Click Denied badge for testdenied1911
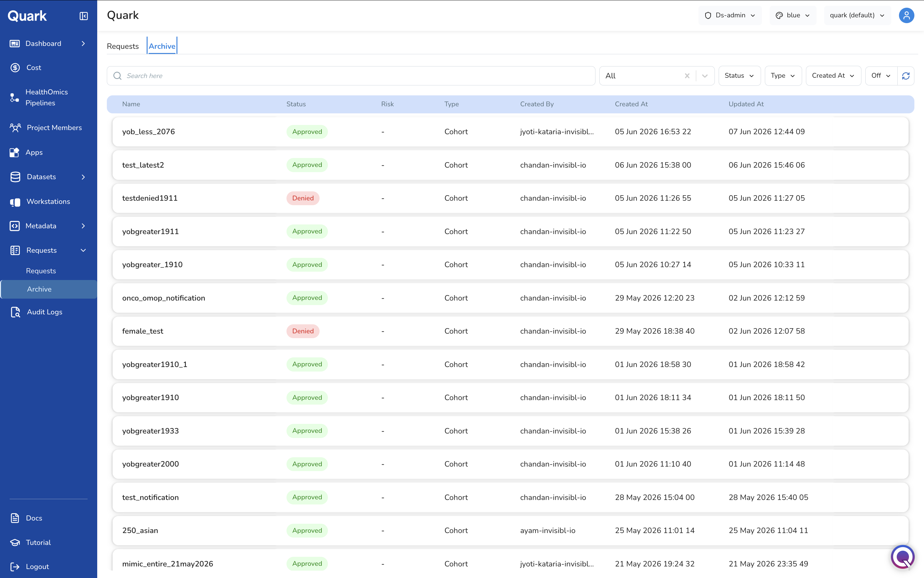This screenshot has width=924, height=578. click(303, 198)
